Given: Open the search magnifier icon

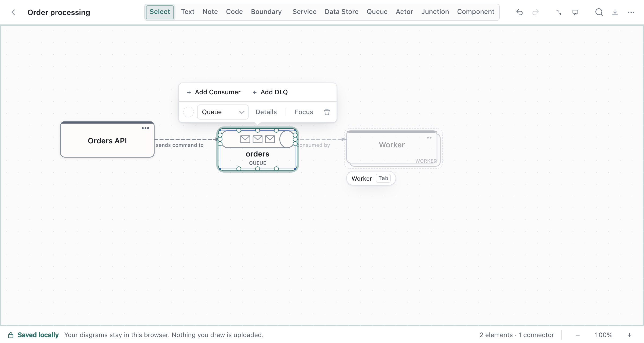Looking at the screenshot, I should [599, 12].
